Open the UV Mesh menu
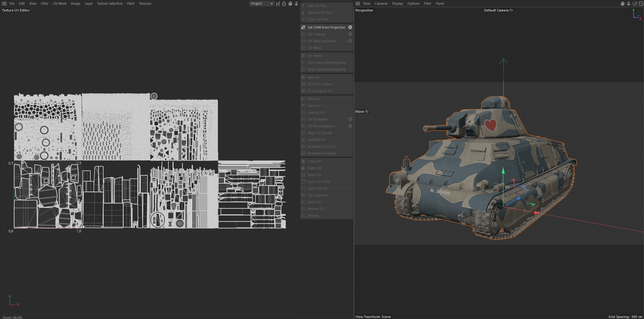 click(59, 3)
